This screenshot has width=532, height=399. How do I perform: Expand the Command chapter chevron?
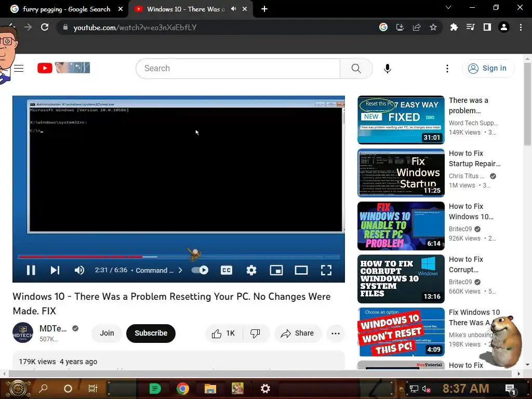[180, 270]
